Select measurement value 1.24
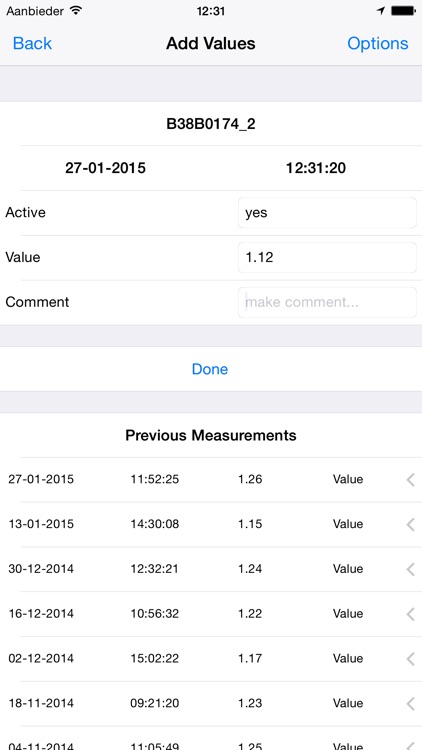The image size is (422, 750). [250, 569]
